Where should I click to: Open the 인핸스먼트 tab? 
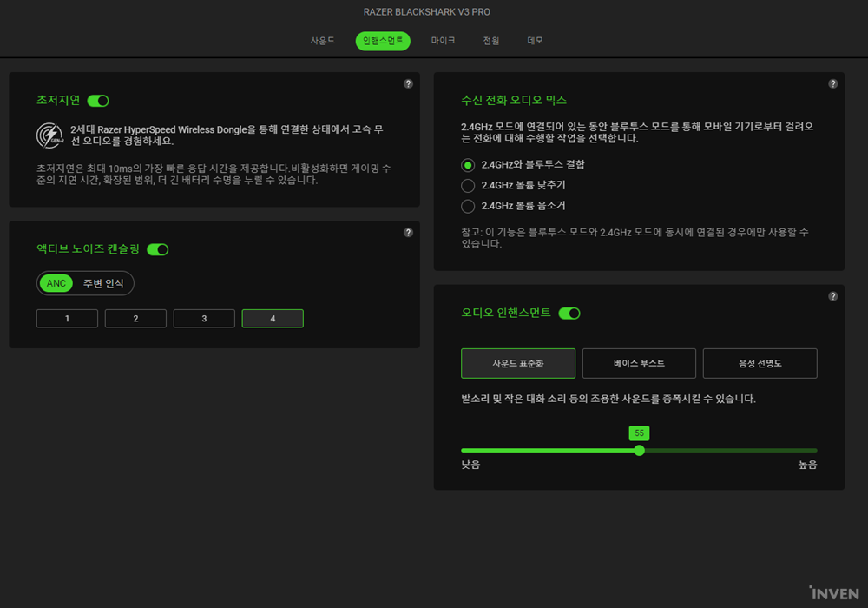[x=383, y=41]
